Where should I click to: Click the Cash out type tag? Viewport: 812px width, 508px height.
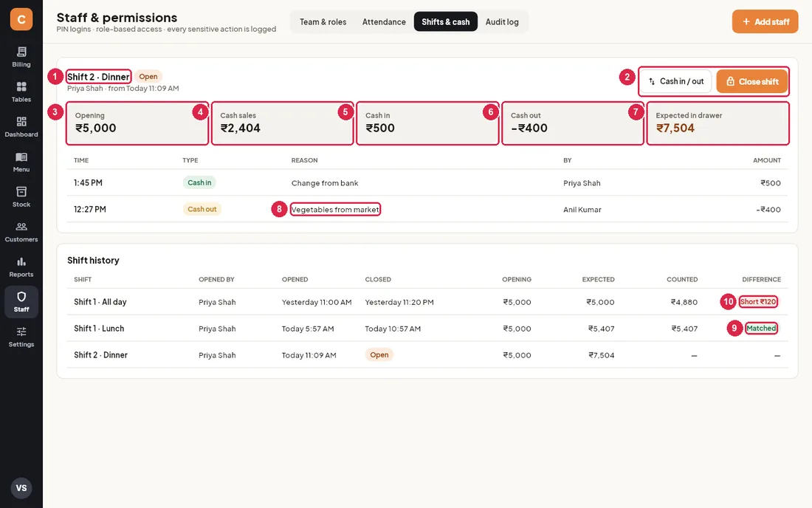[202, 209]
